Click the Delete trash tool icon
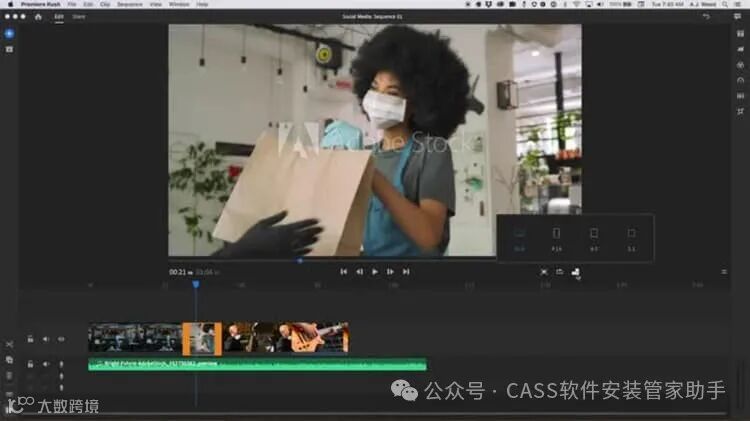 9,376
